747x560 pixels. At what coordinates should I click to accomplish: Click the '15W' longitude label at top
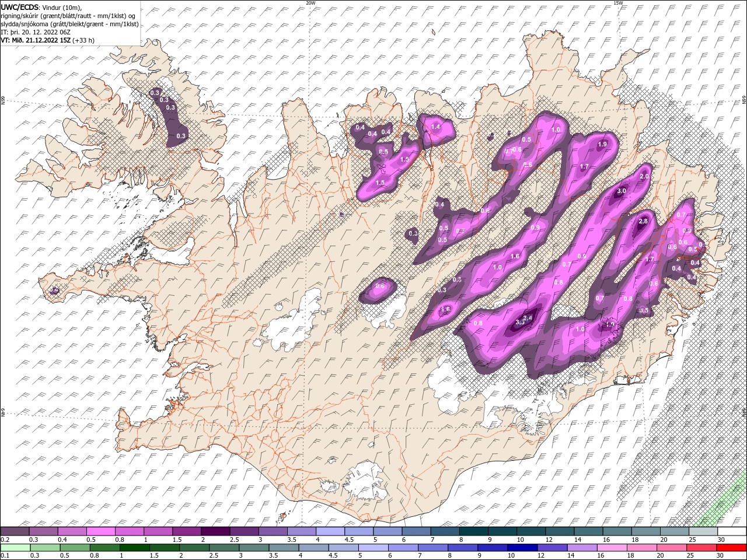pyautogui.click(x=618, y=3)
